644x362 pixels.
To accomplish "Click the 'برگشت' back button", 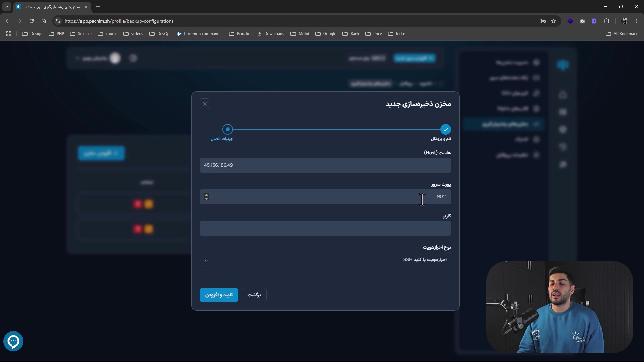I will pos(254,295).
